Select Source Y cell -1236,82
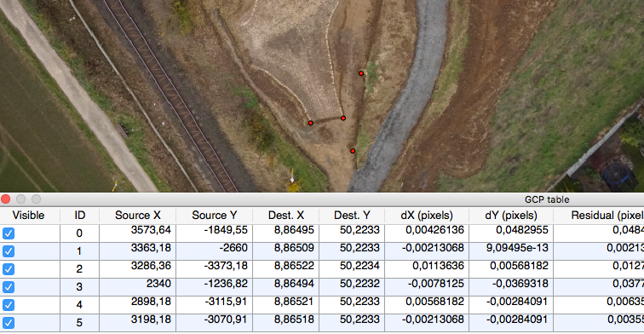644x334 pixels. (215, 287)
